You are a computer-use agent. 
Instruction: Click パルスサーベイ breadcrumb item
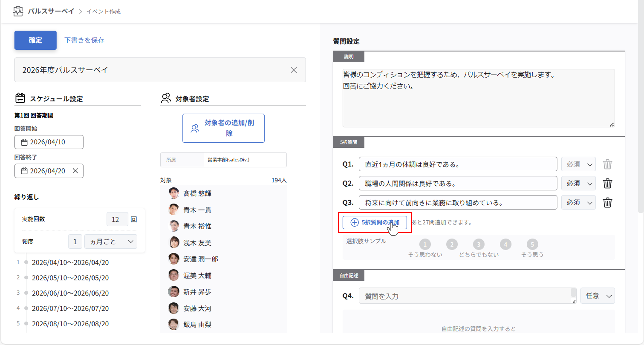coord(51,11)
